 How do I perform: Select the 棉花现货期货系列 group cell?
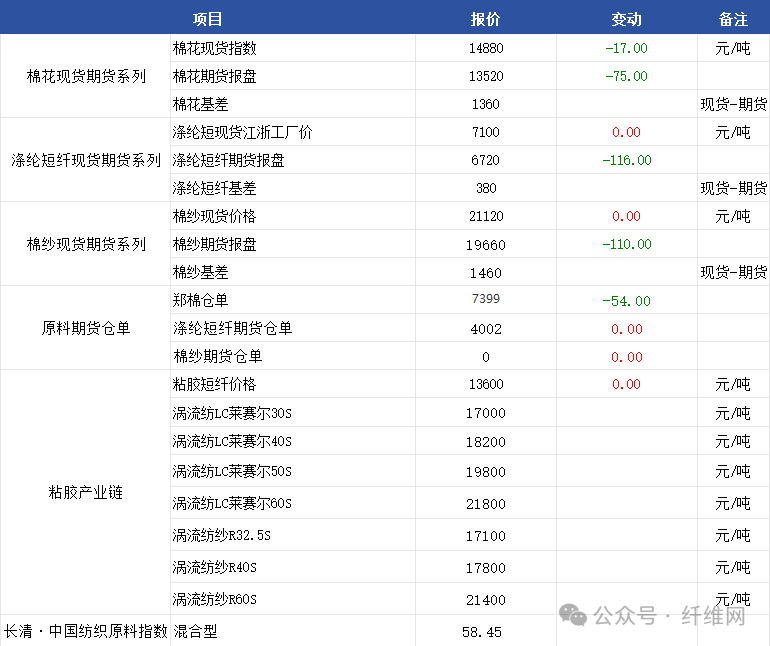pyautogui.click(x=86, y=76)
